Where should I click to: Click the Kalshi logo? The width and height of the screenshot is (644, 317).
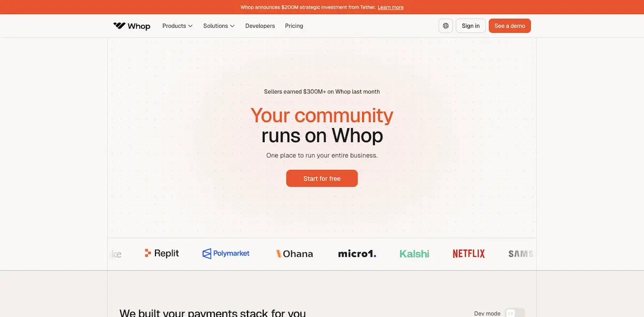click(414, 254)
